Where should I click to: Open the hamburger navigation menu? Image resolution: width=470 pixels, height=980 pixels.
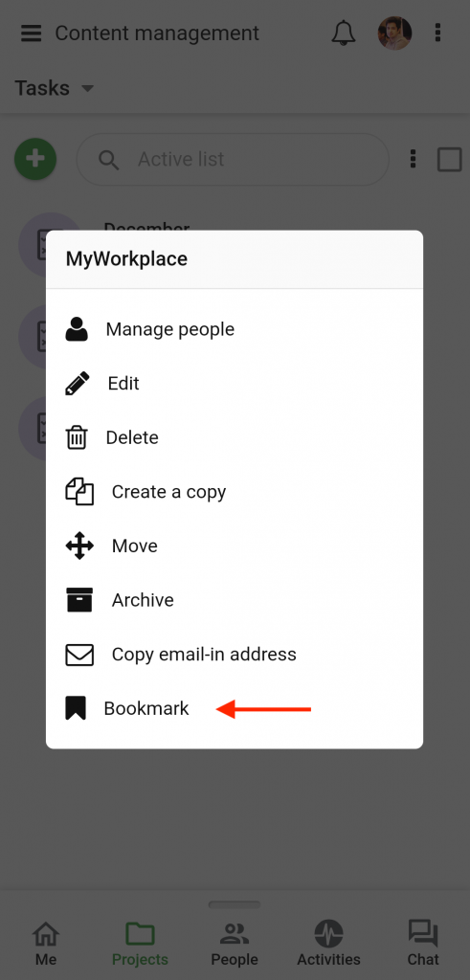[x=32, y=33]
